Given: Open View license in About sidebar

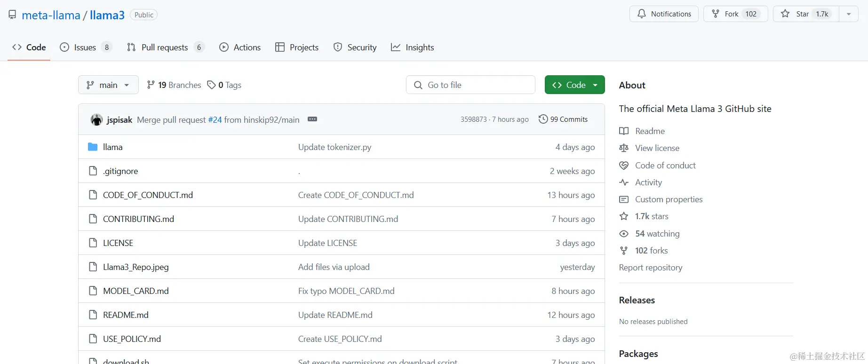Looking at the screenshot, I should click(x=649, y=148).
